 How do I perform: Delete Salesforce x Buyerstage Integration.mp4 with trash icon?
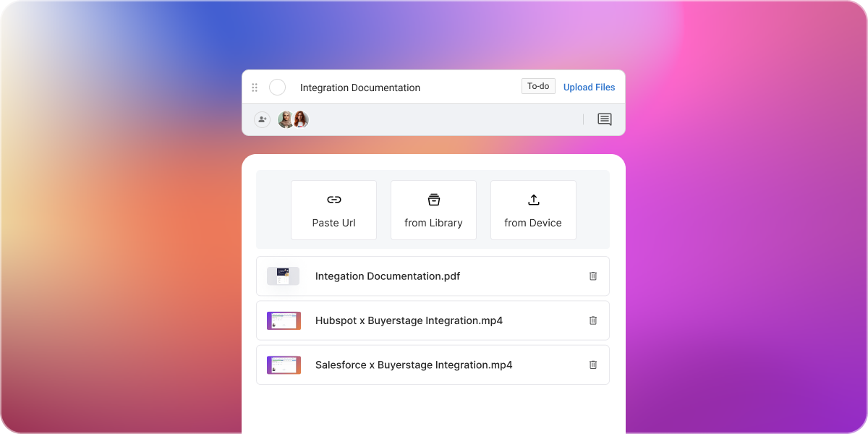click(593, 365)
